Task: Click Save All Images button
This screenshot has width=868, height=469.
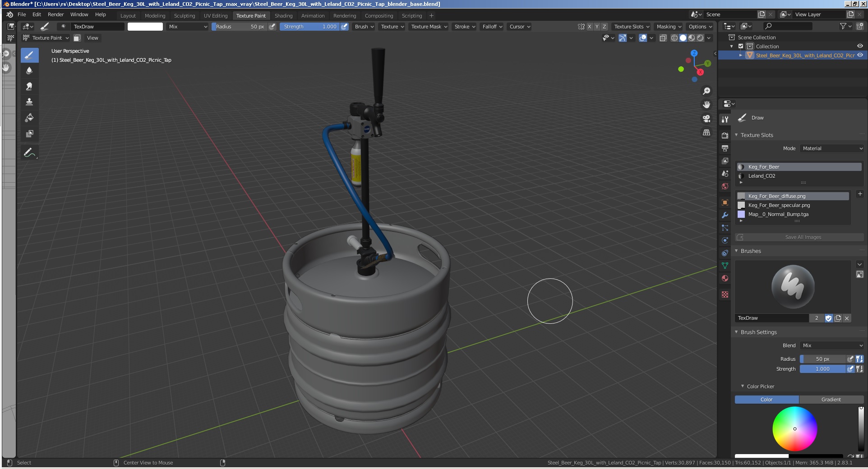Action: [799, 237]
